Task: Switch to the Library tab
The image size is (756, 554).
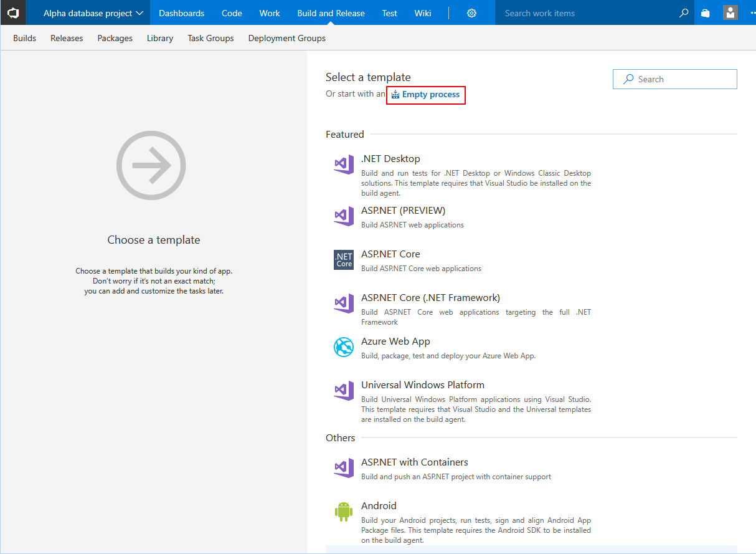Action: (x=160, y=38)
